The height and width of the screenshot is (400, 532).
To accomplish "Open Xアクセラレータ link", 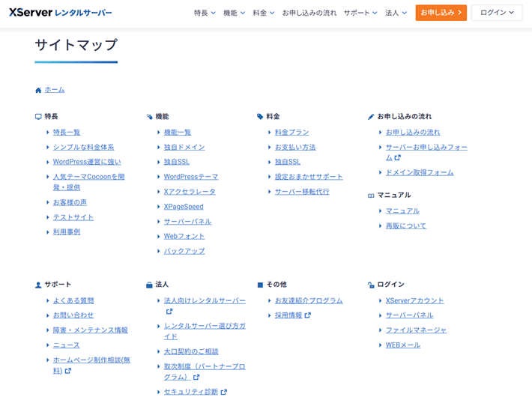I will click(x=190, y=192).
